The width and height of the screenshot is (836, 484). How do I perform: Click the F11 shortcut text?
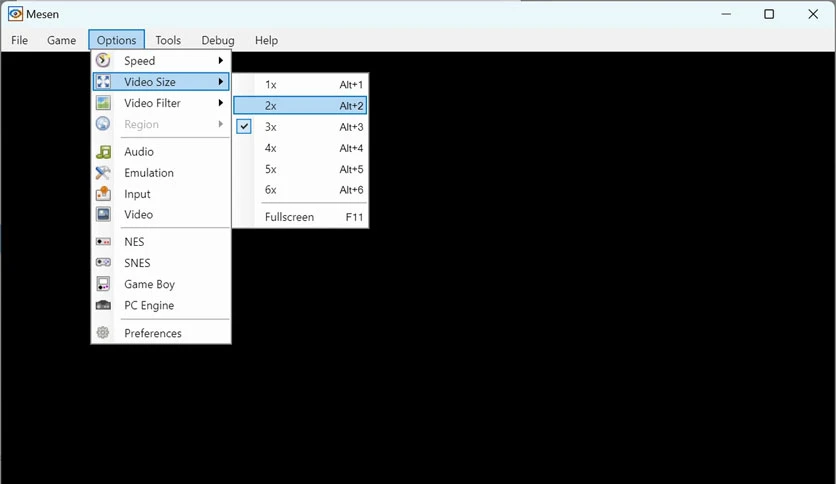coord(354,217)
